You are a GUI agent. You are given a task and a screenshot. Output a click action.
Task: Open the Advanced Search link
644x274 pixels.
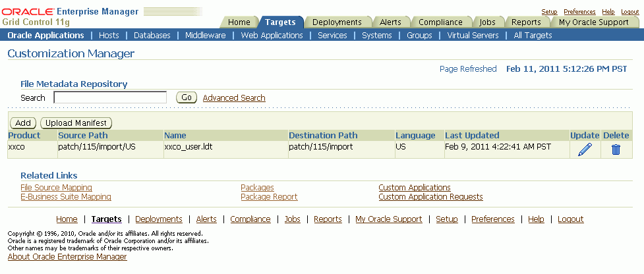[234, 97]
